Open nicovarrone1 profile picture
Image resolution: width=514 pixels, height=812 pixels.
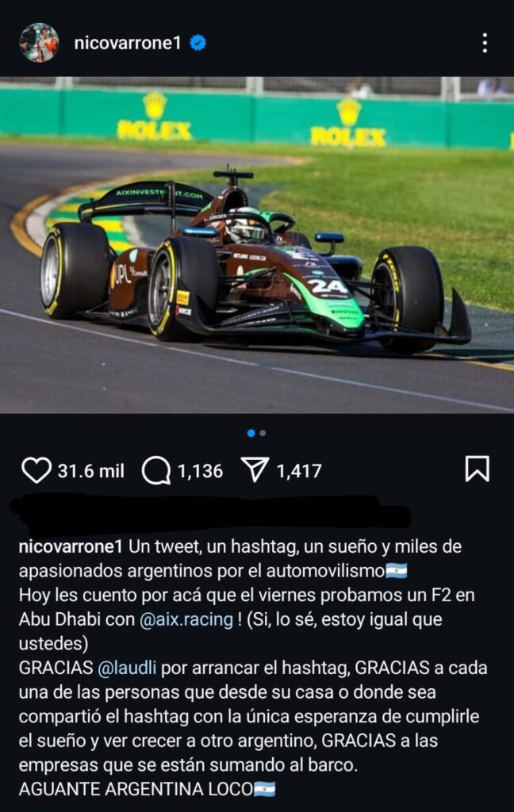point(39,43)
